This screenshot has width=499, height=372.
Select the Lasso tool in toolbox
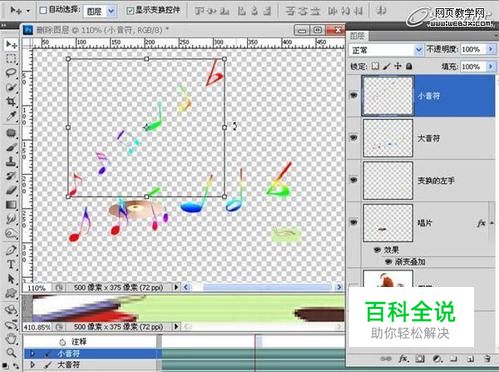(x=11, y=73)
